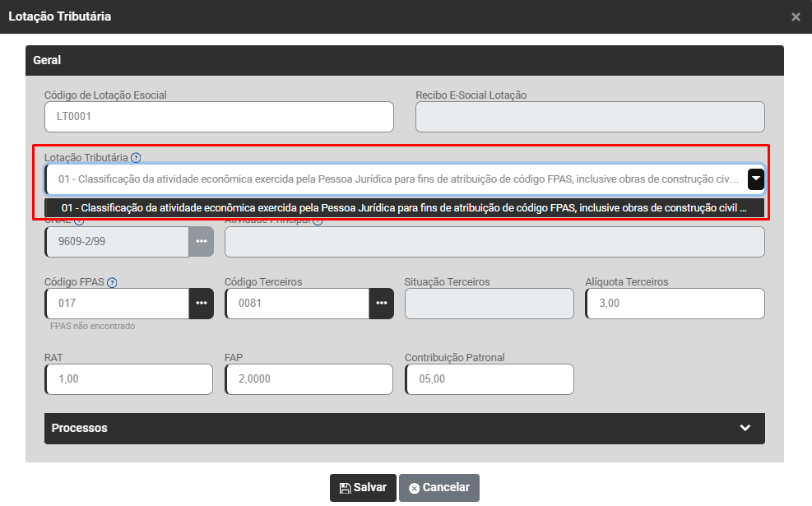The image size is (812, 506).
Task: Open CNAE lookup with the ellipsis button
Action: coord(202,241)
